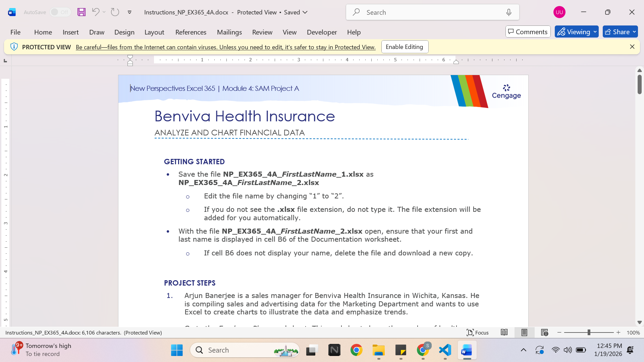Click the zoom in plus icon
Screen dimensions: 644x362
[619, 333]
